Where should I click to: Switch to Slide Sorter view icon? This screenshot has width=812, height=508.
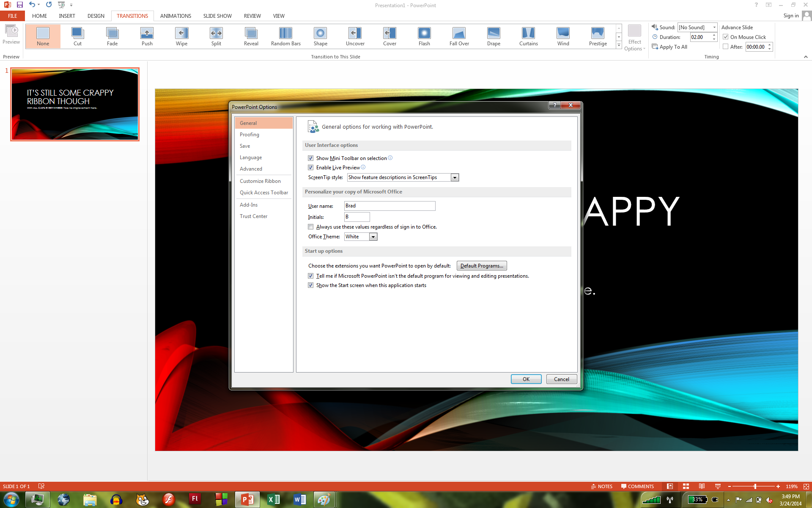[x=686, y=486]
